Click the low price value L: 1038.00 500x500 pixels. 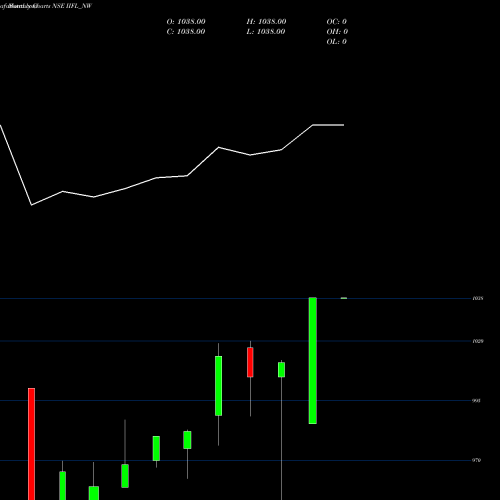(x=266, y=32)
